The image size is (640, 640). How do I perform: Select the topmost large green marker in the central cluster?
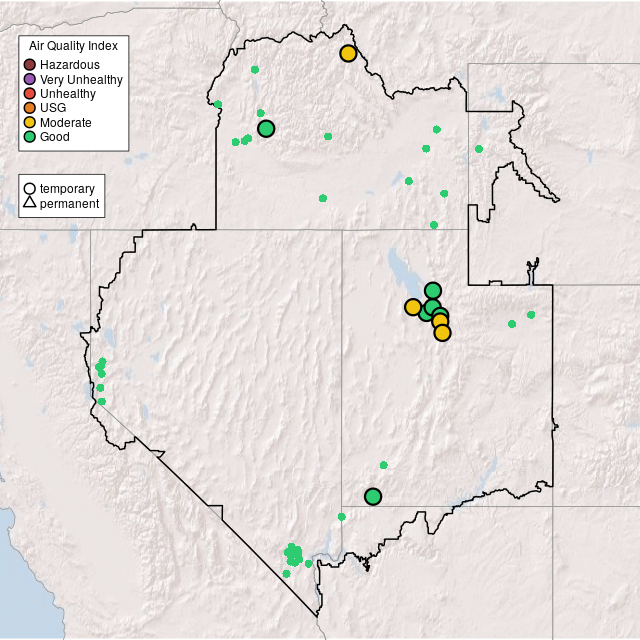coord(433,291)
